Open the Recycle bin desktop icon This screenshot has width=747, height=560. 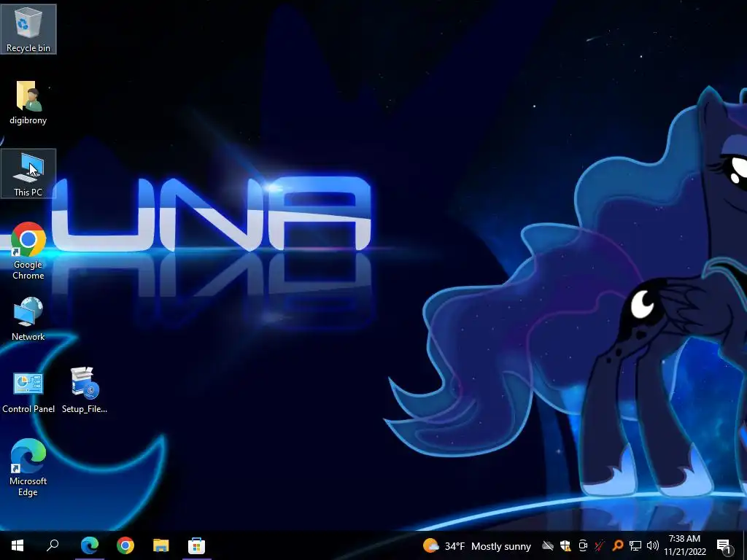coord(28,29)
